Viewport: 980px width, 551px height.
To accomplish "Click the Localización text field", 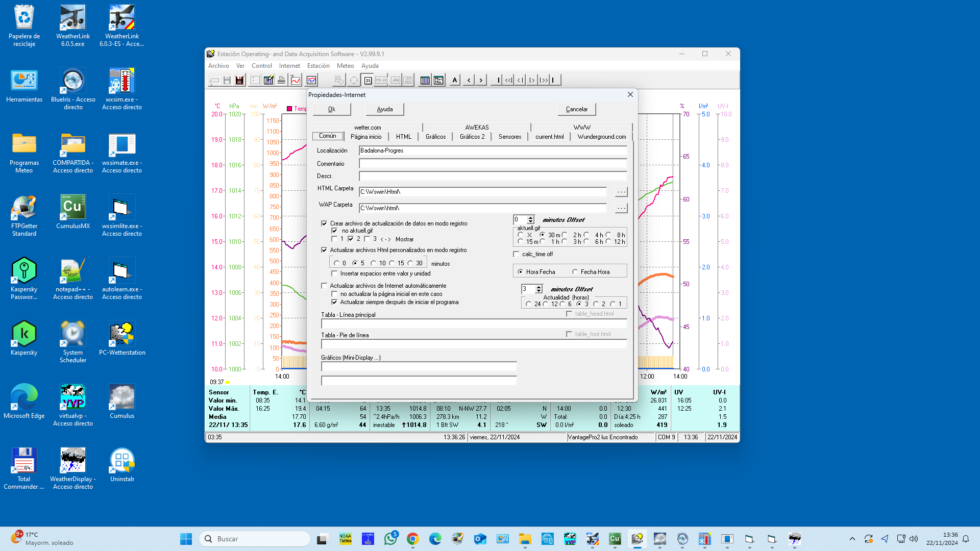I will pos(493,151).
